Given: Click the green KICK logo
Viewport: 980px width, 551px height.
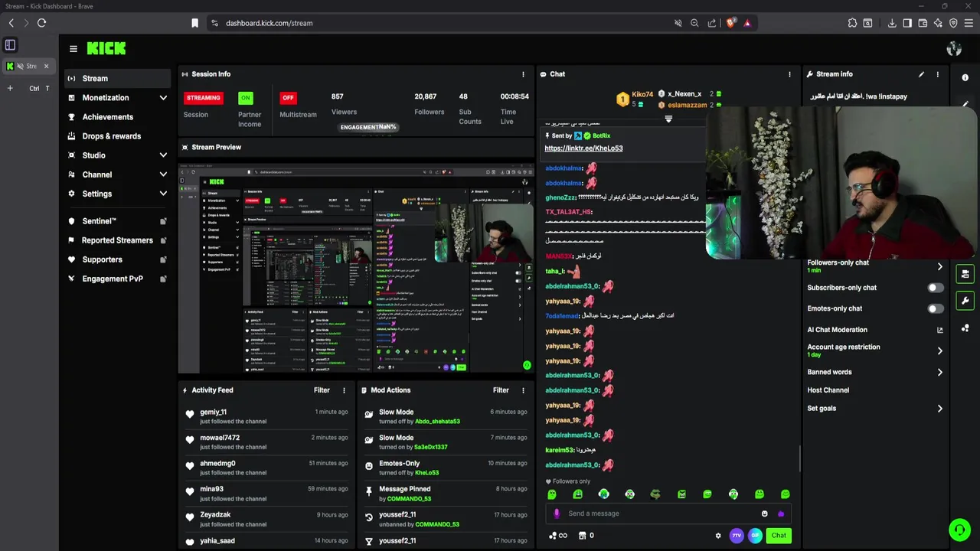Looking at the screenshot, I should (106, 48).
